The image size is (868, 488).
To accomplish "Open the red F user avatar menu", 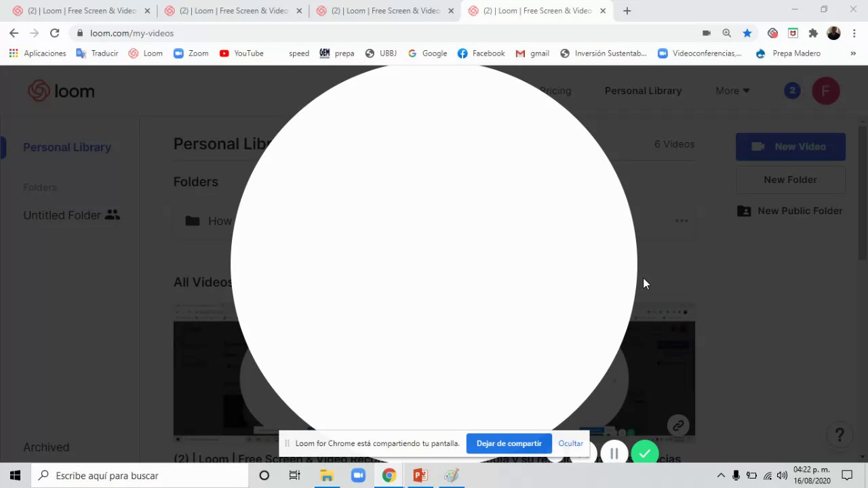I will click(x=826, y=91).
